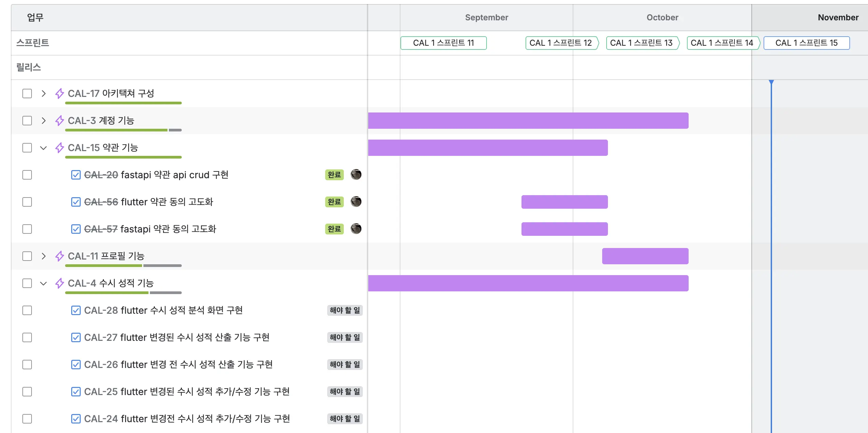
Task: Open the CAL 1 스프린트 11 sprint marker
Action: [x=443, y=43]
